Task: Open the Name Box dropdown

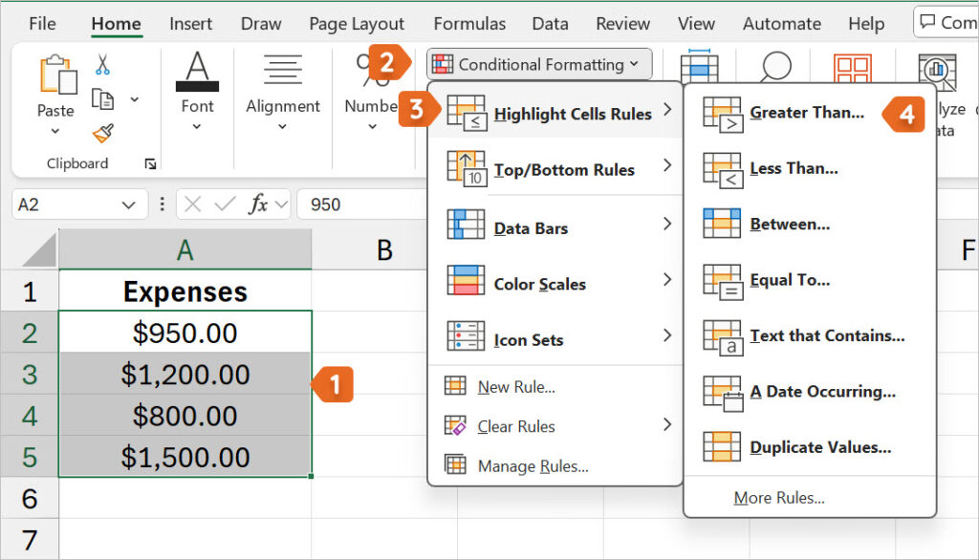Action: point(130,204)
